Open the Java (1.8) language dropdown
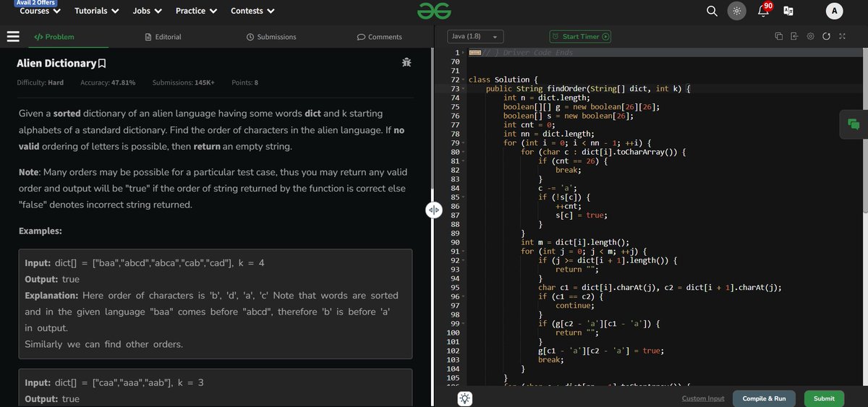The image size is (868, 407). click(x=475, y=36)
